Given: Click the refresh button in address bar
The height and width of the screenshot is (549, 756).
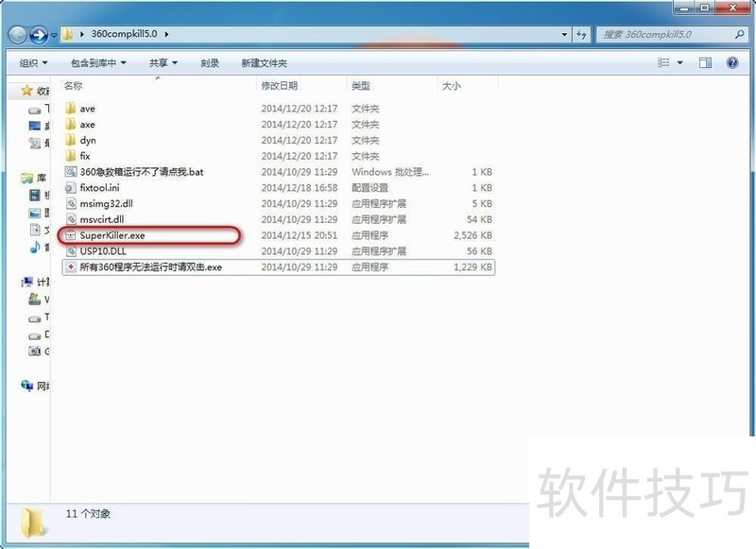Looking at the screenshot, I should tap(581, 35).
